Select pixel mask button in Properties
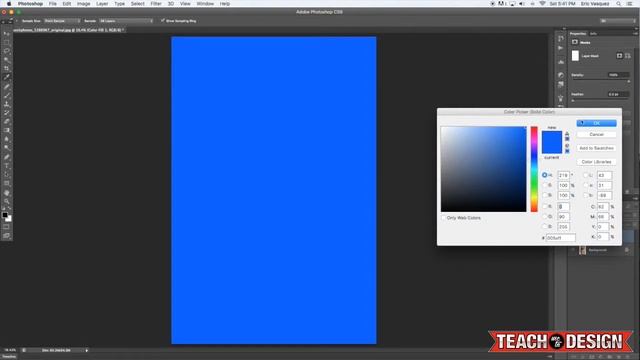 tap(619, 56)
